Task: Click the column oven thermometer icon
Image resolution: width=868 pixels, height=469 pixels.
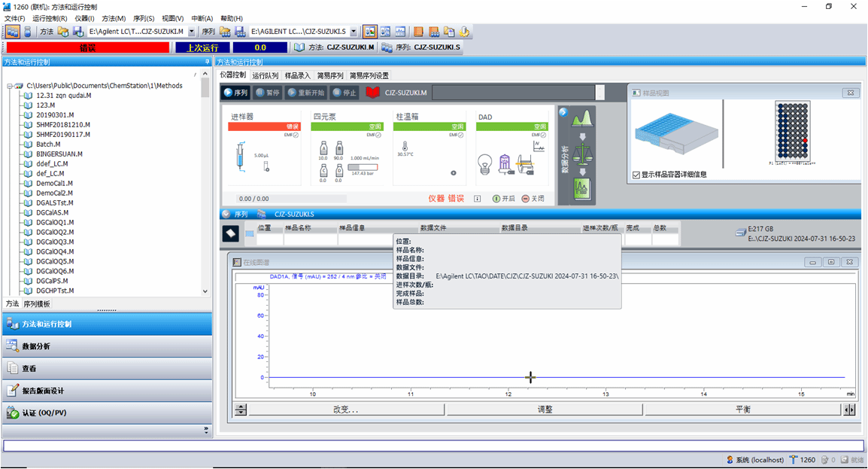Action: click(x=404, y=147)
